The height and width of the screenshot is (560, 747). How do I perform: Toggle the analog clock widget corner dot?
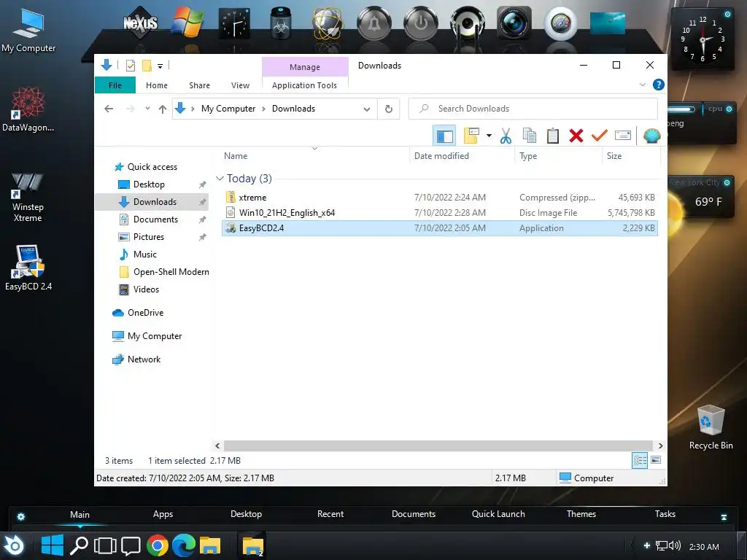coord(727,15)
